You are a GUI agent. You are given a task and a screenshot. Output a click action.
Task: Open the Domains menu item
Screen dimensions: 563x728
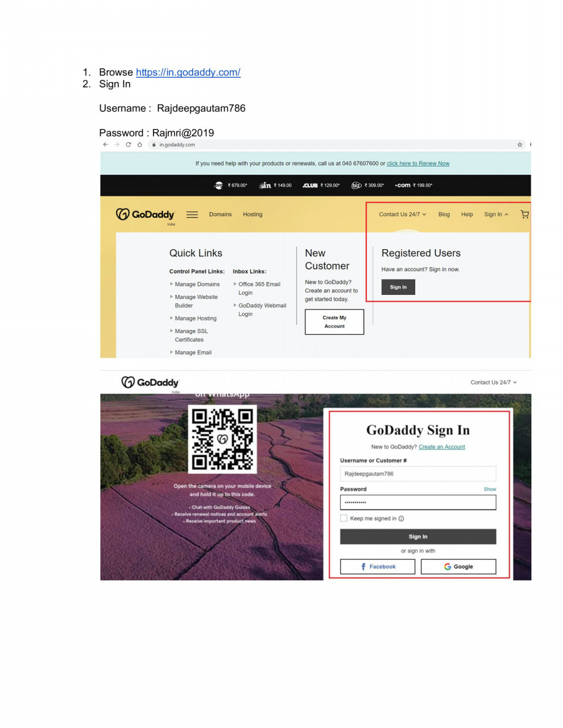click(x=221, y=215)
